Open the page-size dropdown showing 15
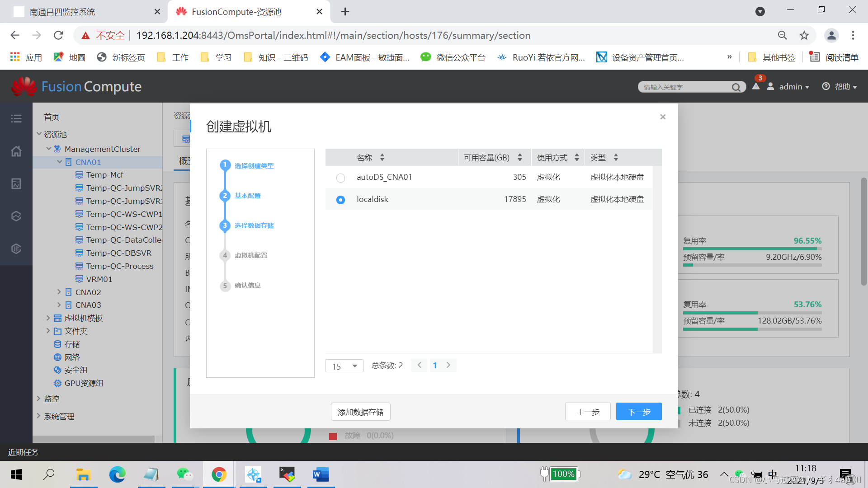The height and width of the screenshot is (488, 868). (344, 366)
